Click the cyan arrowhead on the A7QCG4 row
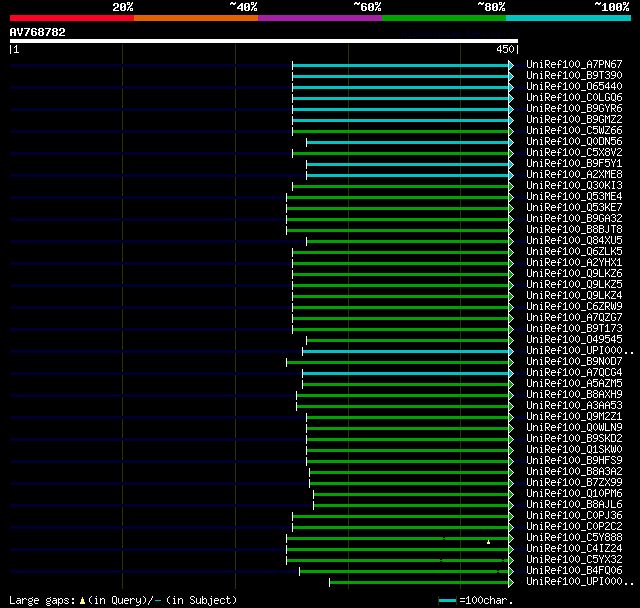Screen dimensions: 640x608 pos(511,373)
